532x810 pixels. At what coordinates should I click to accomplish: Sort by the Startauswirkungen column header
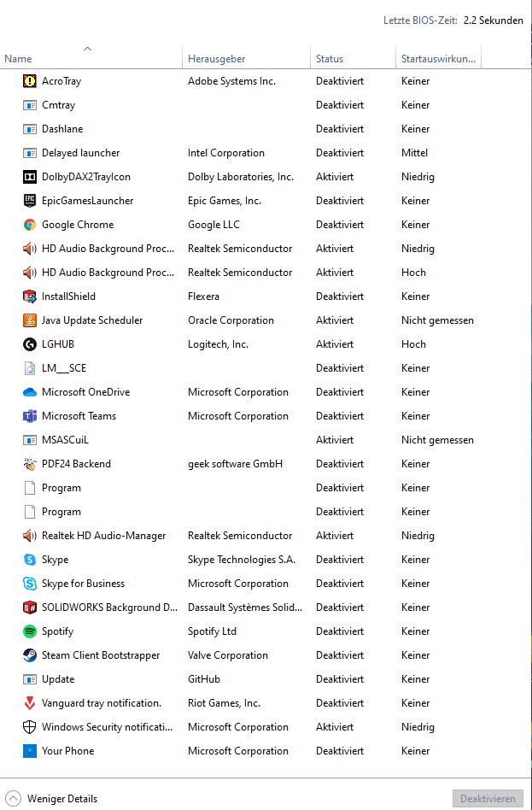point(439,59)
